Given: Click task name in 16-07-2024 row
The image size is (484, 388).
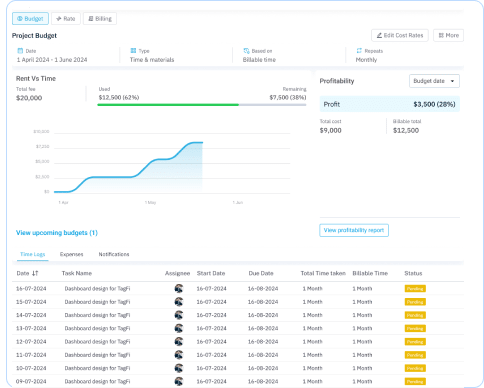Looking at the screenshot, I should click(97, 289).
